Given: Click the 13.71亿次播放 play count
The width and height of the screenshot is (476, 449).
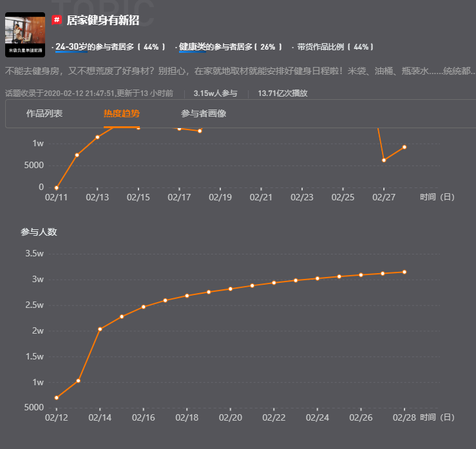Looking at the screenshot, I should pos(283,93).
